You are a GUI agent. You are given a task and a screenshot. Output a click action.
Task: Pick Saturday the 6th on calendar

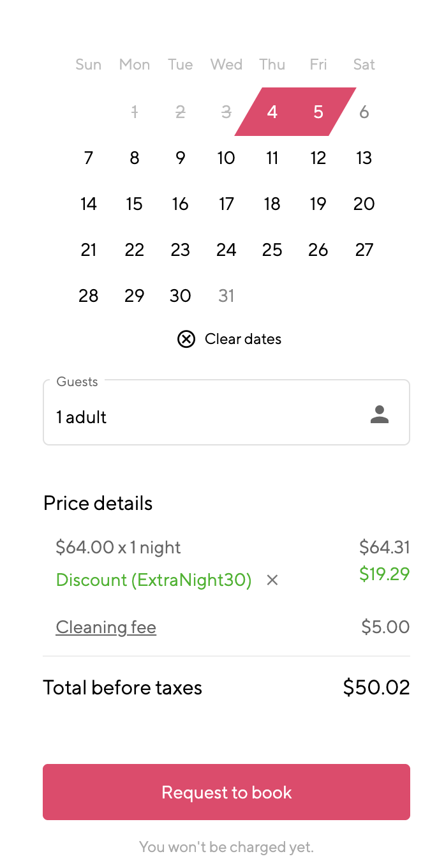(364, 112)
